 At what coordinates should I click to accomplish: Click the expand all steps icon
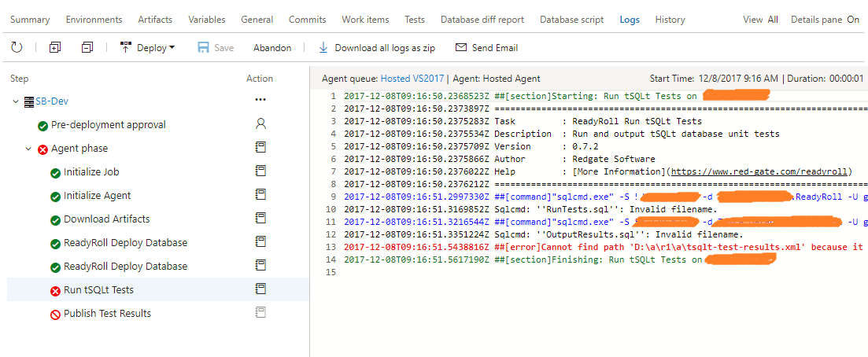point(54,48)
